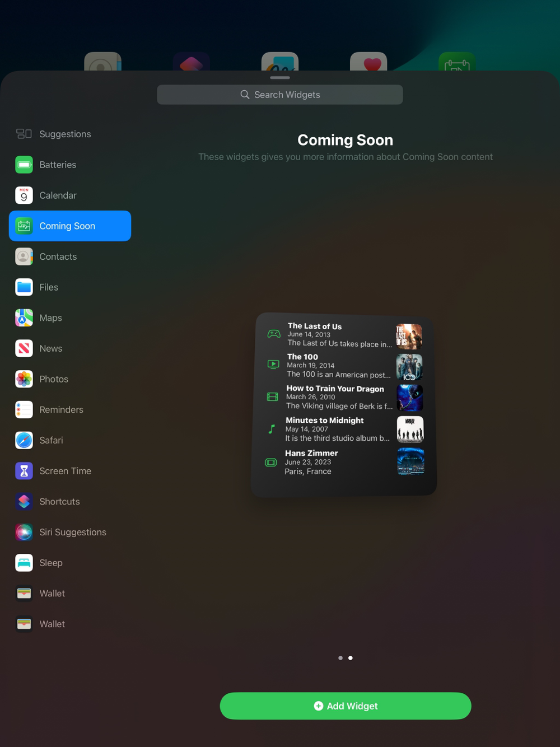Screen dimensions: 560x747
Task: Select Sleep label in the sidebar
Action: [x=51, y=563]
